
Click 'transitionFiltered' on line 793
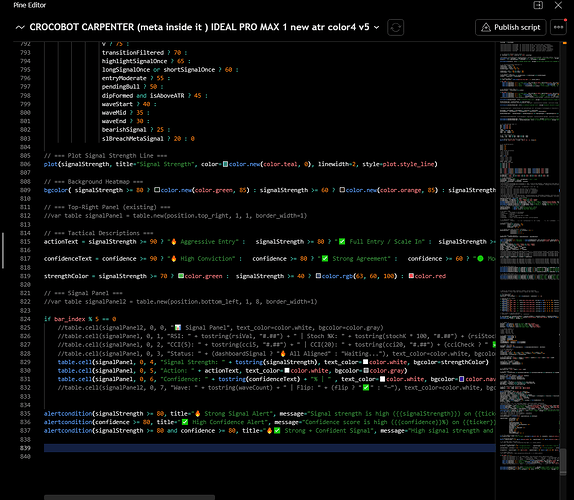pos(133,52)
